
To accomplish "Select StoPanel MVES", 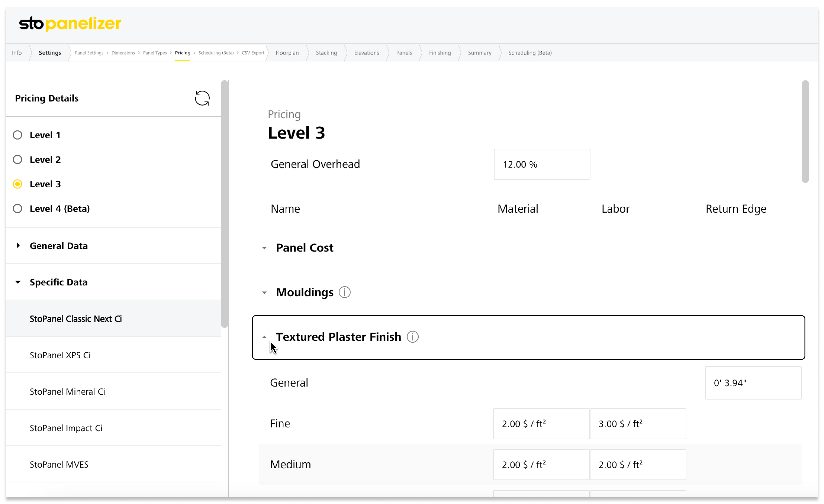I will click(x=114, y=464).
